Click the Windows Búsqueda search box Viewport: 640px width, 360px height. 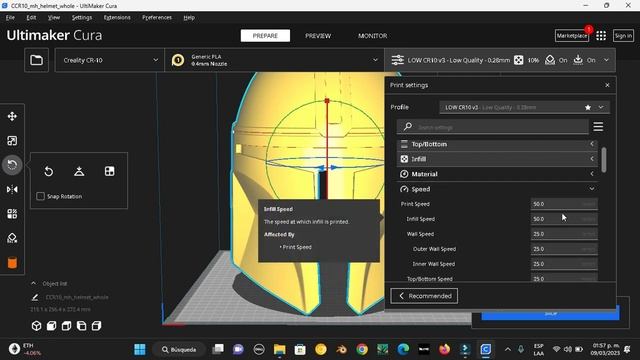coord(179,350)
